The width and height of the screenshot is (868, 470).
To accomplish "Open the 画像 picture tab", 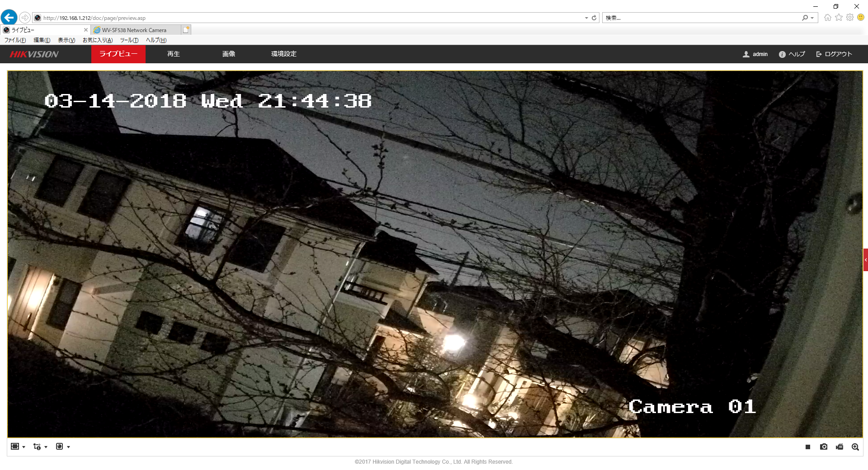I will (x=229, y=54).
